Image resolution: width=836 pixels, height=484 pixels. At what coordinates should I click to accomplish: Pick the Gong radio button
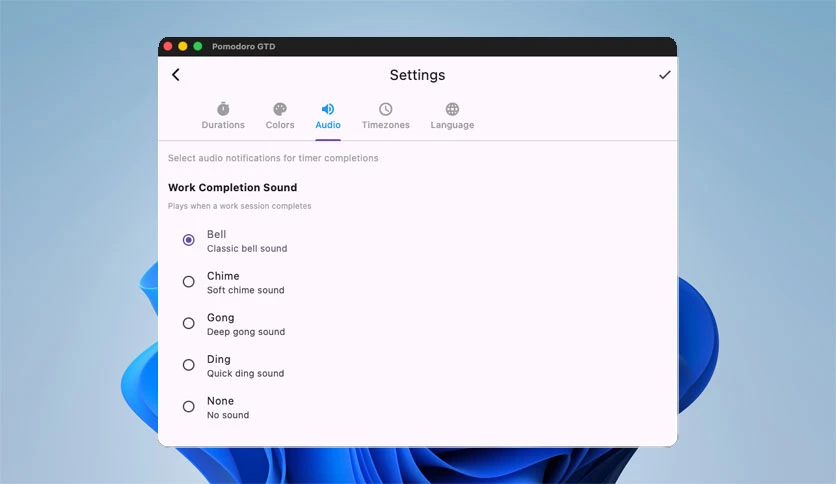(x=188, y=323)
